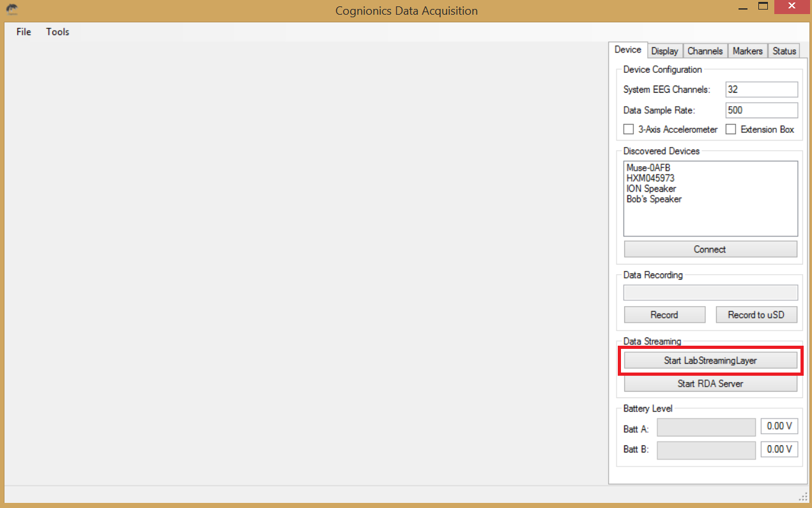Click the Data Recording path field
Screen dimensions: 812x508
710,293
